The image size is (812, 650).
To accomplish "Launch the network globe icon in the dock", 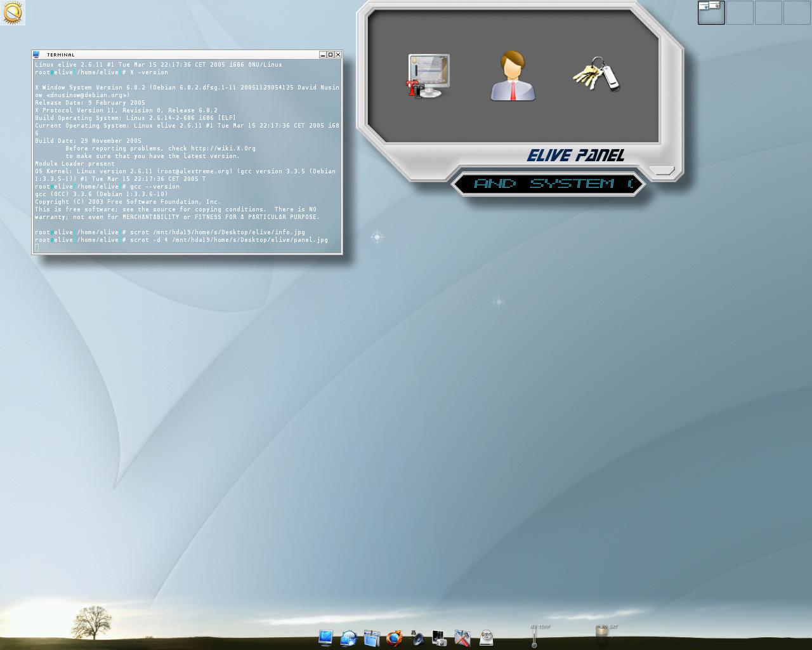I will pyautogui.click(x=348, y=638).
